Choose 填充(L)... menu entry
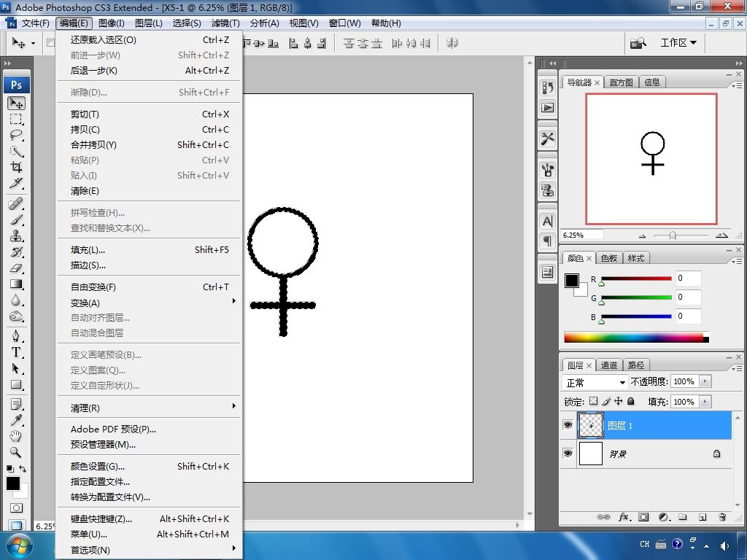Viewport: 747px width, 560px height. pos(149,250)
